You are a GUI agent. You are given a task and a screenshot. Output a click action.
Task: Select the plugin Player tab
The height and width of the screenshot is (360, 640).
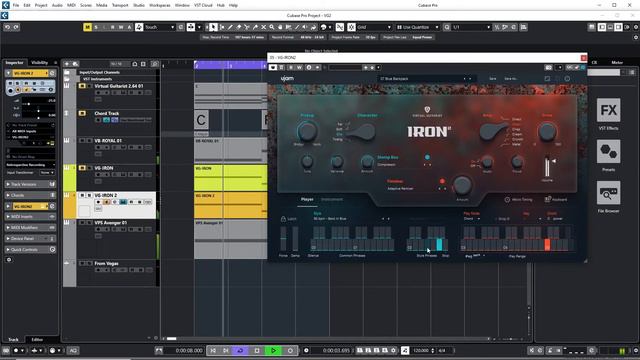pos(307,199)
